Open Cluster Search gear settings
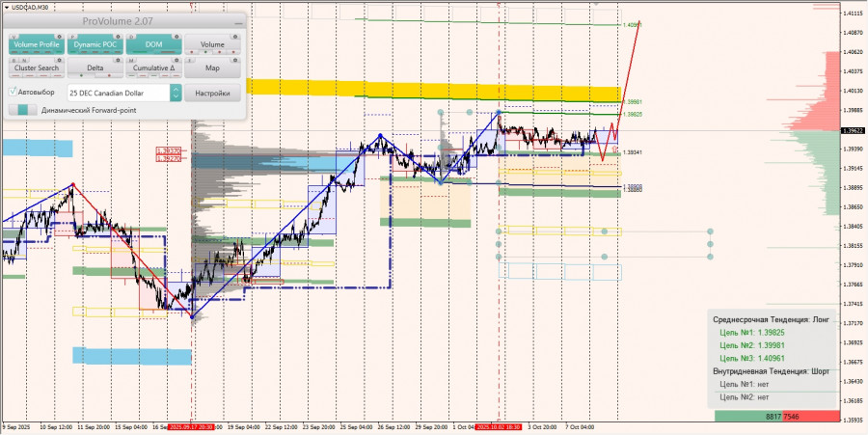This screenshot has width=868, height=435. tap(59, 60)
